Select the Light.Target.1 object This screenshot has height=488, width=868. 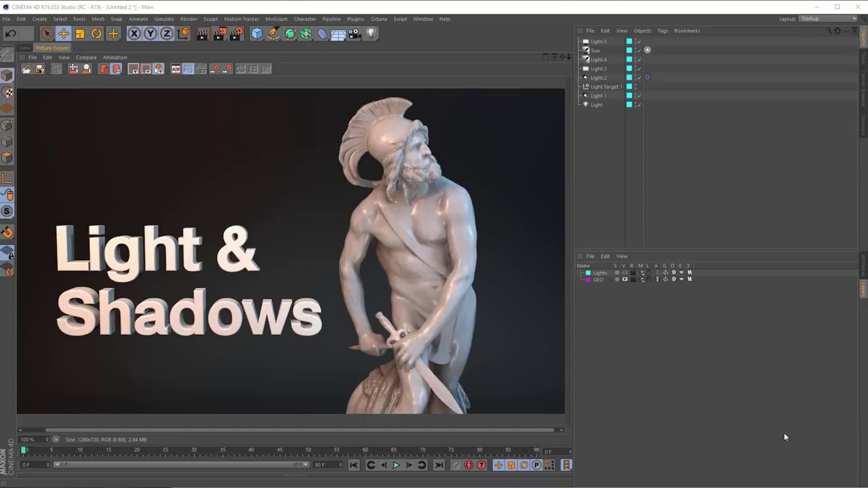[606, 87]
